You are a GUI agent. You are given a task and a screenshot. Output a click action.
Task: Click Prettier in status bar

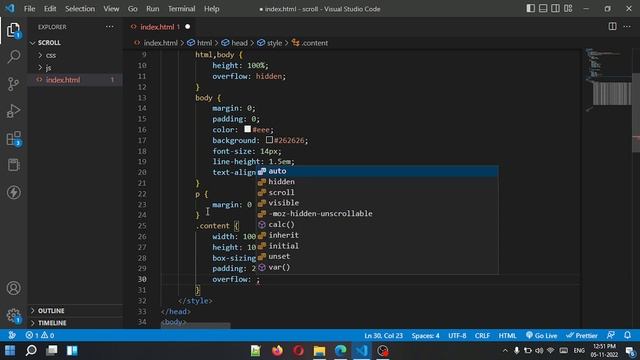point(582,336)
